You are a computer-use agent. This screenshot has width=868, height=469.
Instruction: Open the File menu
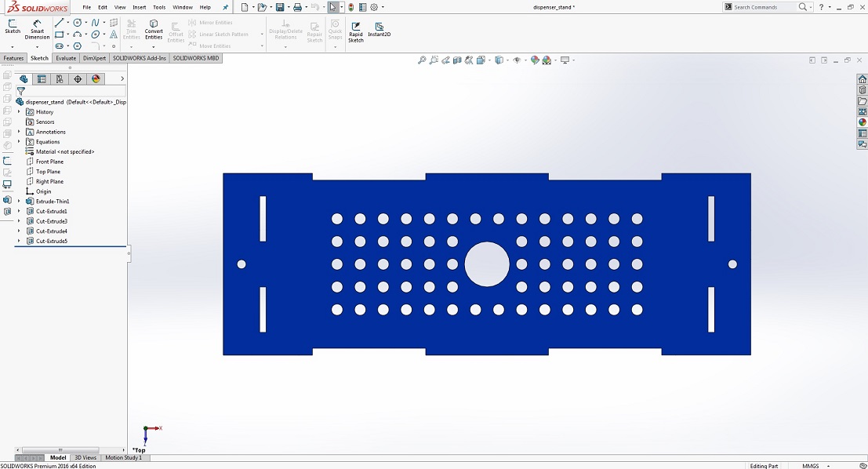click(86, 7)
